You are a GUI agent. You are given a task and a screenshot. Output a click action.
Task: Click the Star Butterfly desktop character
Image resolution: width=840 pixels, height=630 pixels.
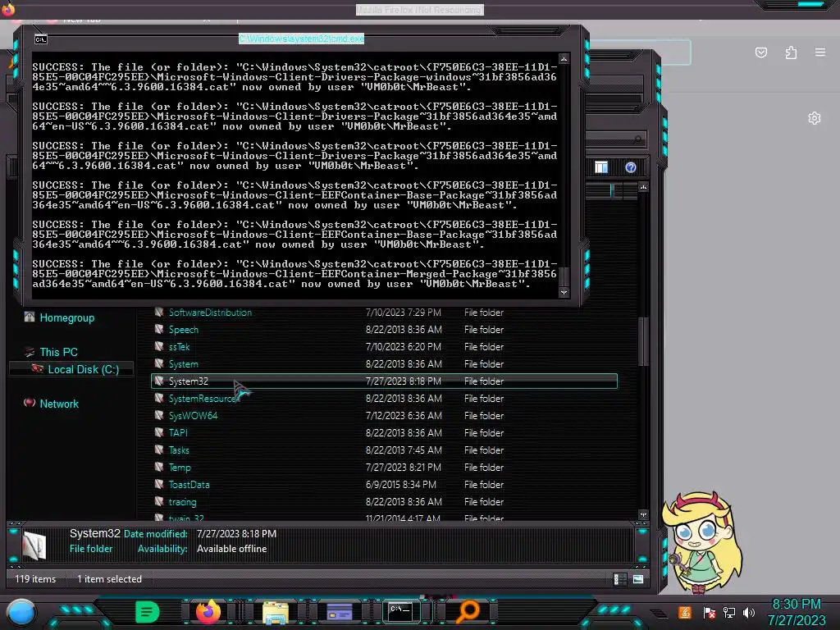702,542
